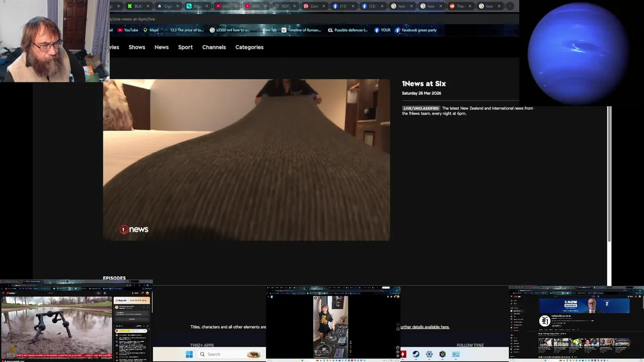Click the NOW Business banner in the YouTube window

point(584,305)
